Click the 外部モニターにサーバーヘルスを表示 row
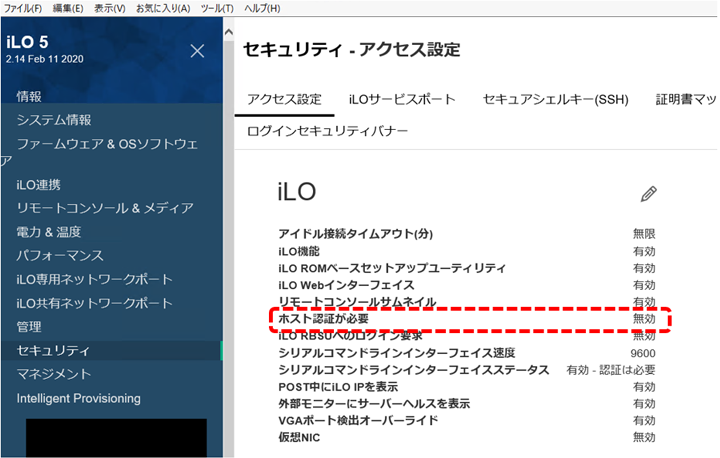Image resolution: width=720 pixels, height=458 pixels. (x=467, y=404)
